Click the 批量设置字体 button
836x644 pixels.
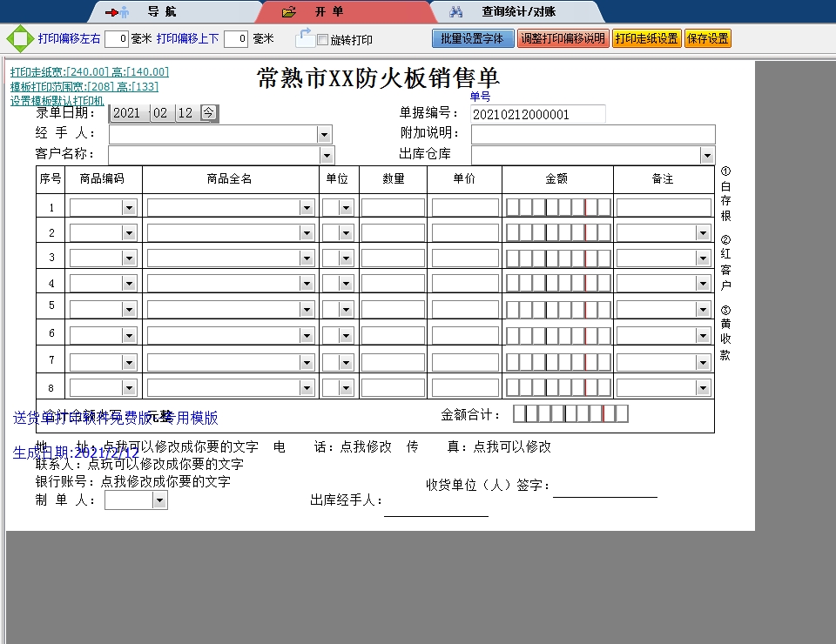click(472, 38)
